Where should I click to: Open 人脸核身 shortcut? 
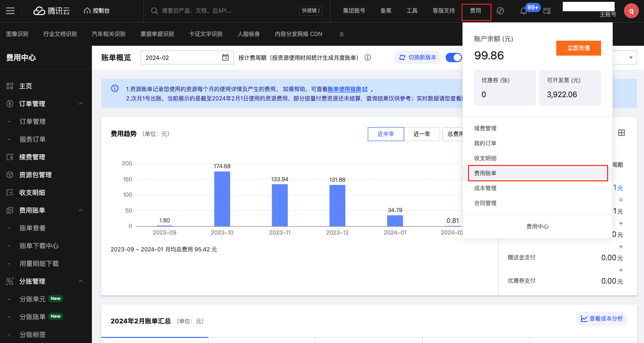(249, 34)
